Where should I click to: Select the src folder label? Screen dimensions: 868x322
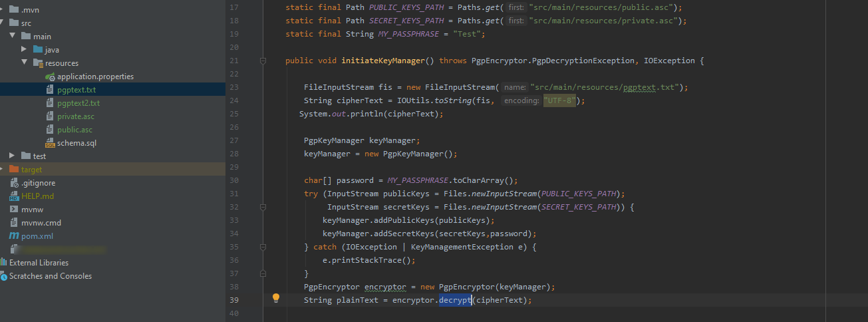tap(26, 23)
